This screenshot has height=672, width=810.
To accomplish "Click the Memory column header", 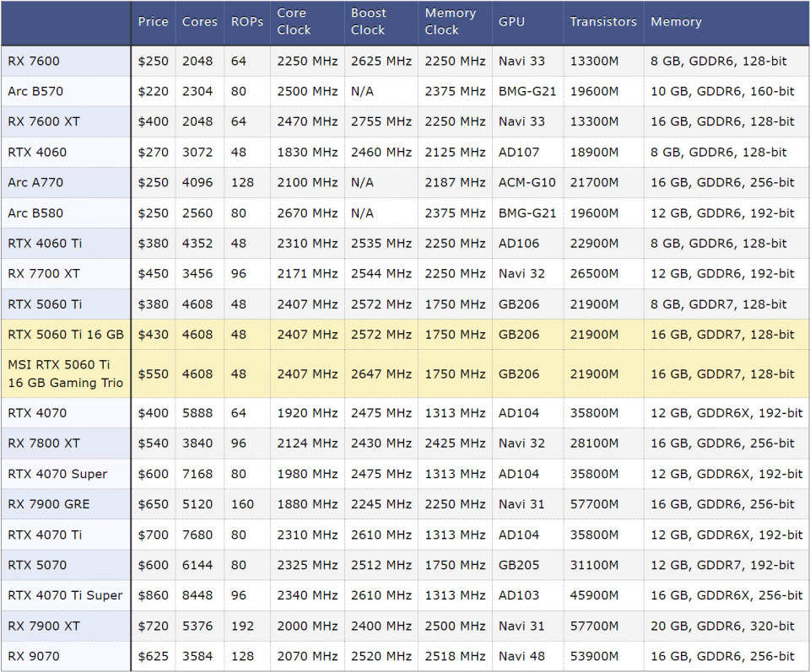I will pyautogui.click(x=726, y=22).
